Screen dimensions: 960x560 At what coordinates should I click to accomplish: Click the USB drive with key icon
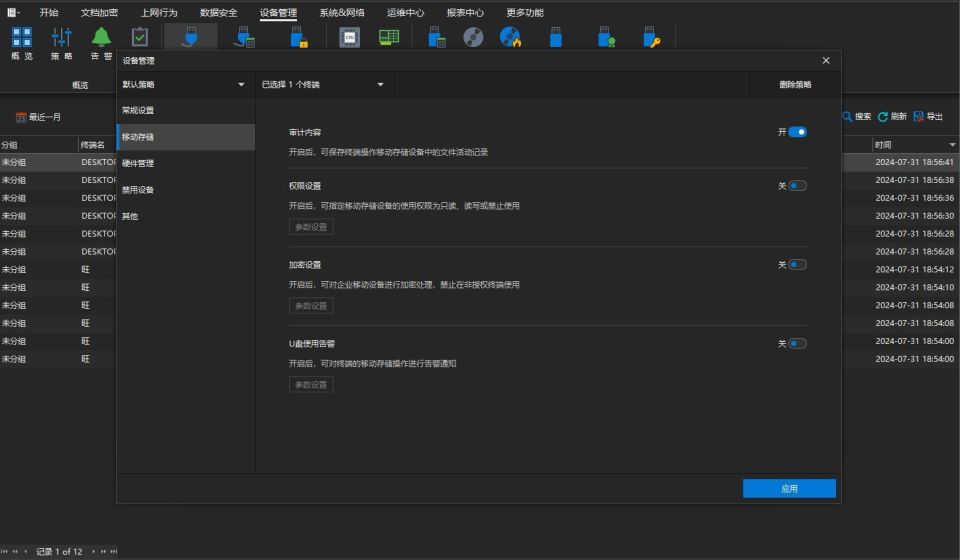(x=651, y=37)
